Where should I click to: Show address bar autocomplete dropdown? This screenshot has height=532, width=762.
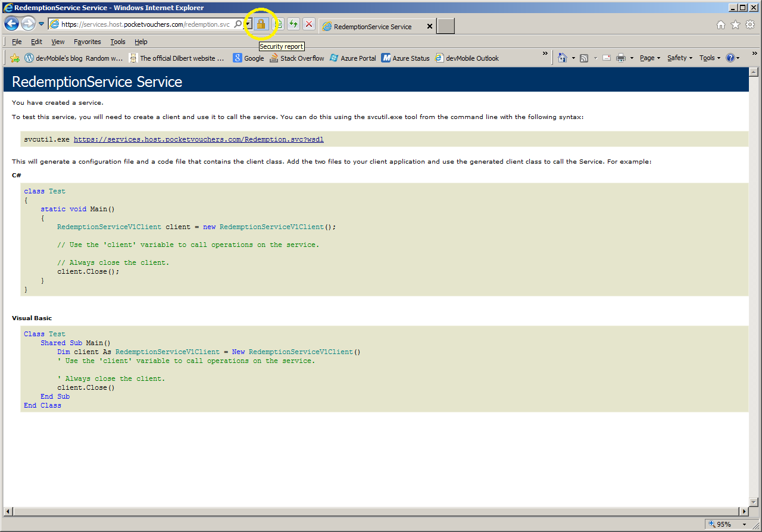click(248, 24)
